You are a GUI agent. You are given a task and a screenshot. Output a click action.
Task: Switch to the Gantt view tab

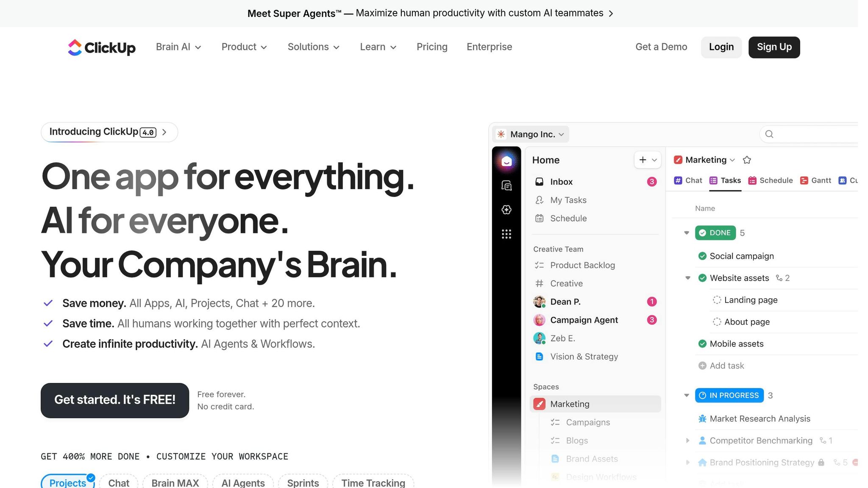pyautogui.click(x=815, y=180)
